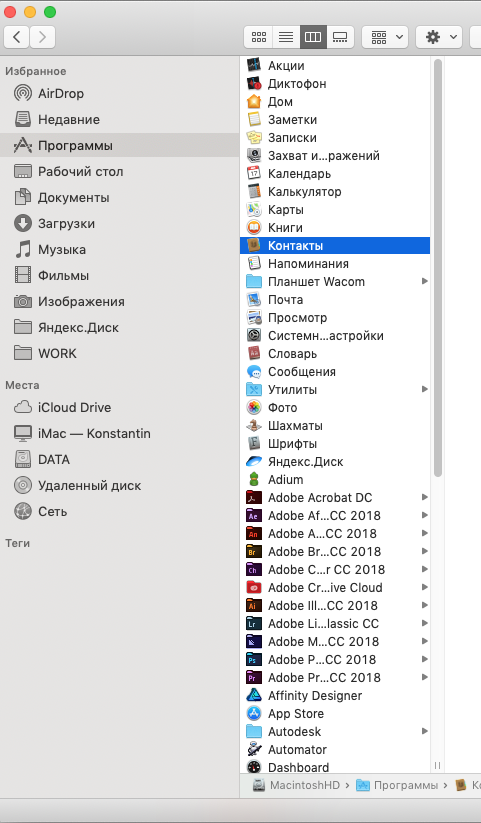Select the Календарь app

click(x=335, y=173)
